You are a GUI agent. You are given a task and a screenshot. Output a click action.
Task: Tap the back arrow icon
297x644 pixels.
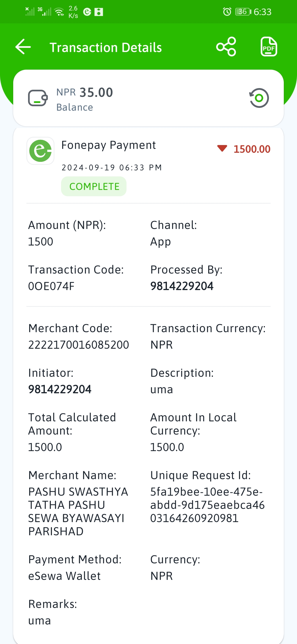[x=23, y=47]
